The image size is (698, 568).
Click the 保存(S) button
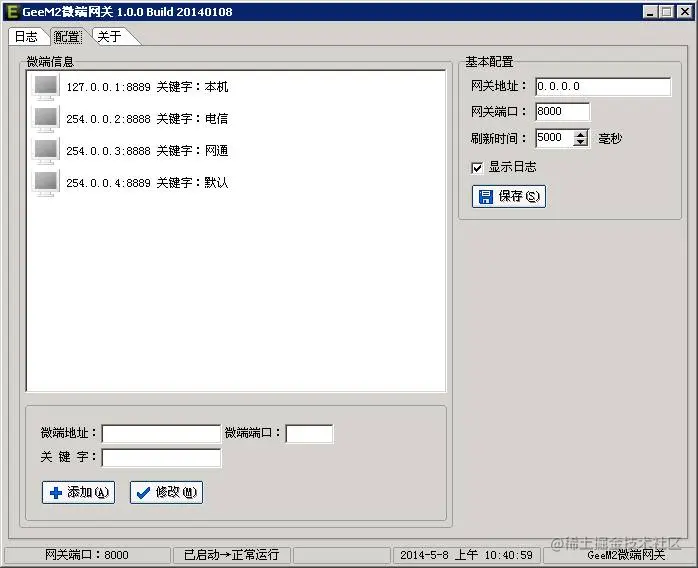509,196
